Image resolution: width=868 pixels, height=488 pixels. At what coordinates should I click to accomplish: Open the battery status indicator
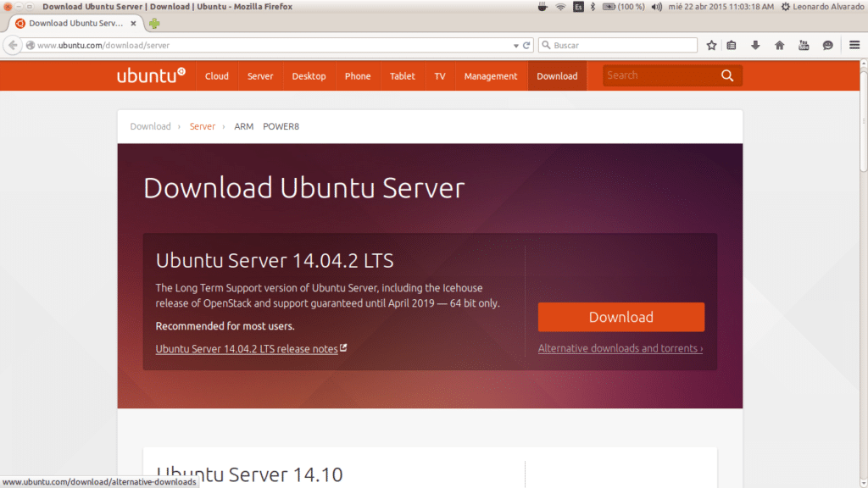(623, 7)
